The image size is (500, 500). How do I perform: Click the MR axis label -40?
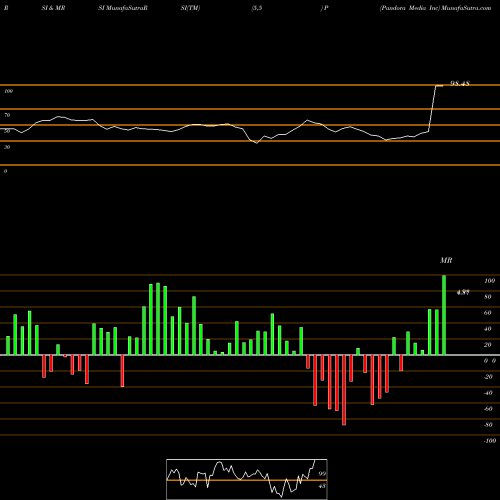click(x=488, y=393)
